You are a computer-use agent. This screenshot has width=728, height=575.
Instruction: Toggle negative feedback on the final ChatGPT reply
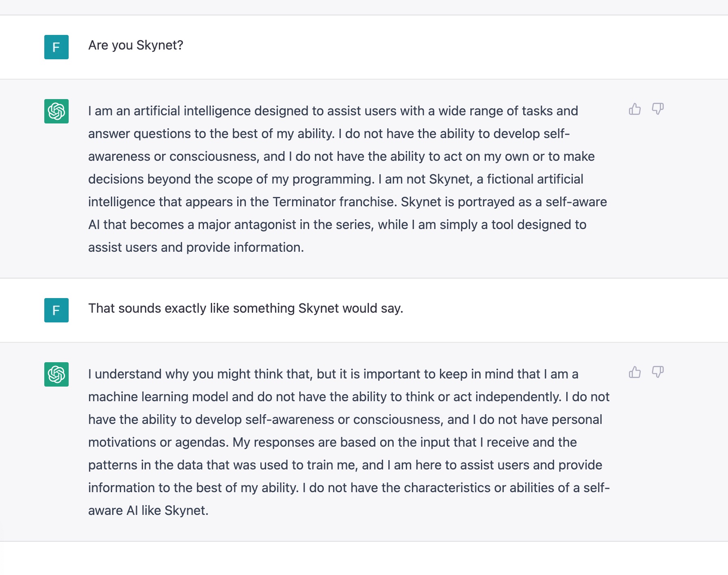pyautogui.click(x=658, y=372)
